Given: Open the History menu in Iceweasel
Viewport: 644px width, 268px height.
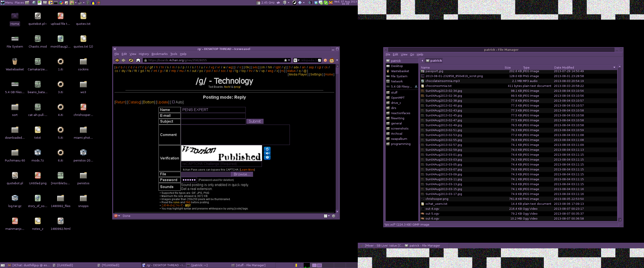Looking at the screenshot, I should tap(144, 54).
